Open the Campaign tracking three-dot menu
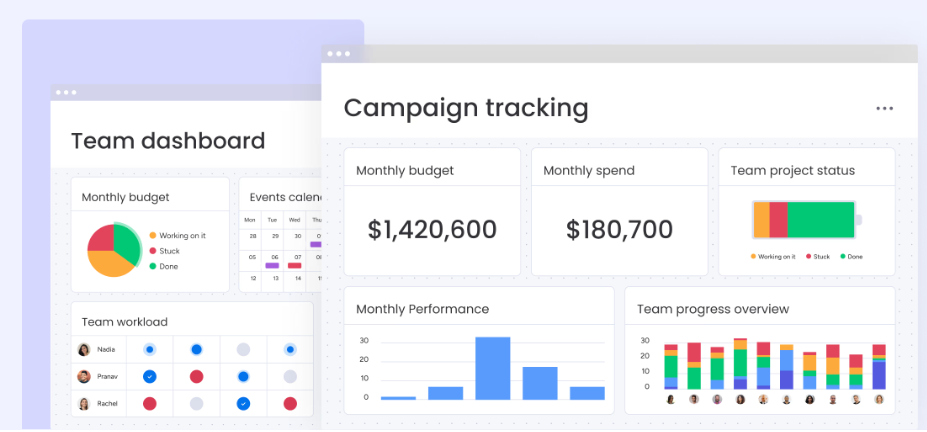 pos(884,108)
